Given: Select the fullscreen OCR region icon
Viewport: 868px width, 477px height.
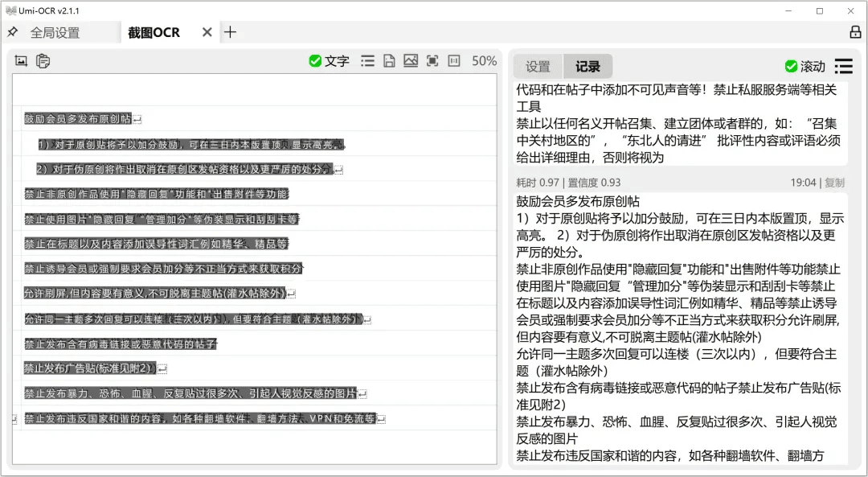Looking at the screenshot, I should tap(433, 60).
